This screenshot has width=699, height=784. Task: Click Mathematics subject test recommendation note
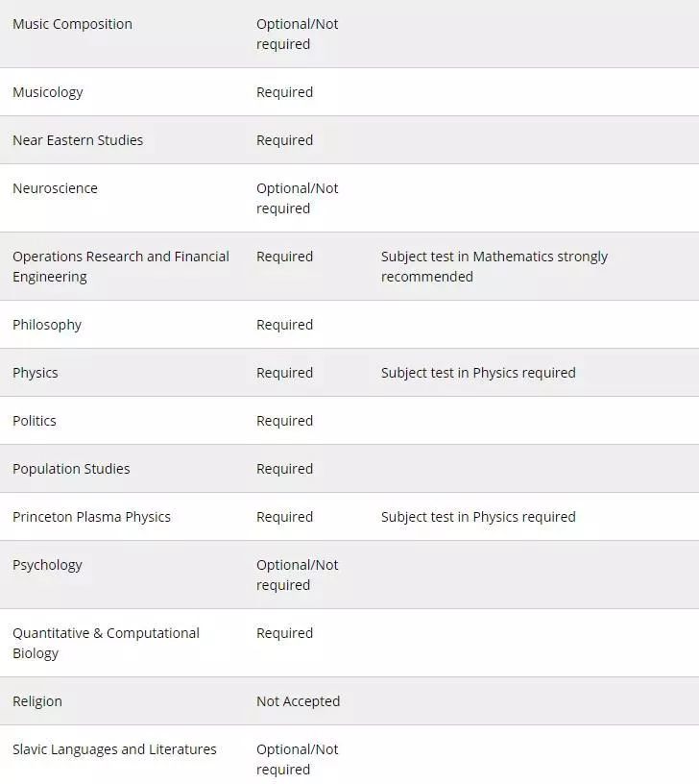coord(494,266)
